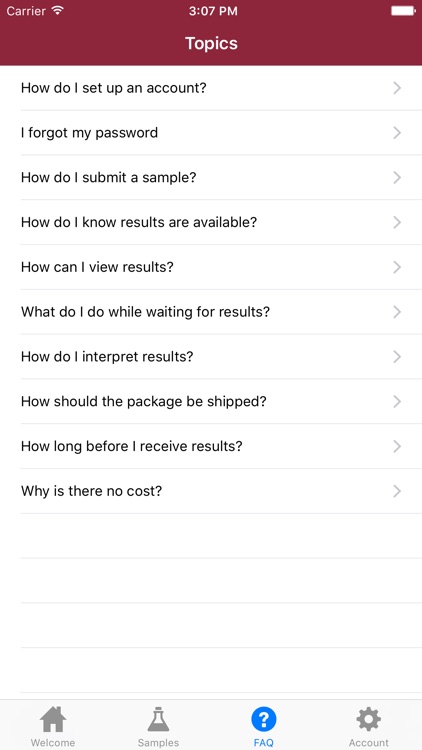Screen dimensions: 422x750
Task: Open 'How do I submit a sample?' topic
Action: [x=211, y=177]
